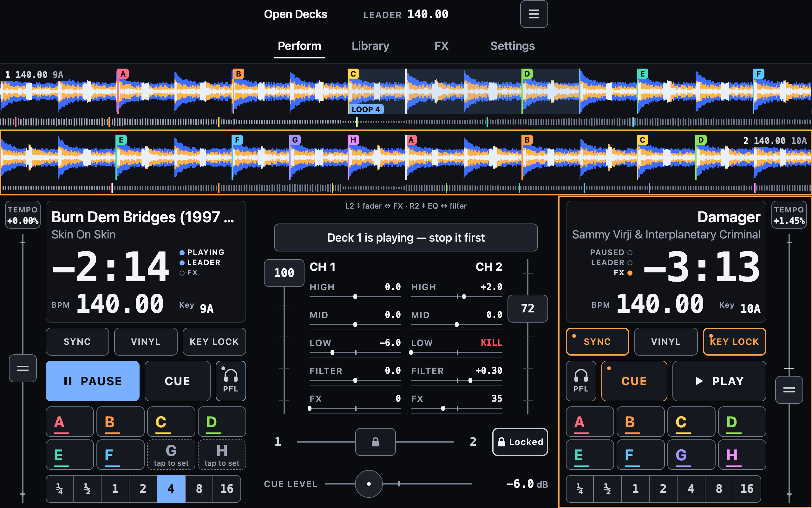Select 2-beat loop on Deck 2
Image resolution: width=812 pixels, height=508 pixels.
point(663,489)
